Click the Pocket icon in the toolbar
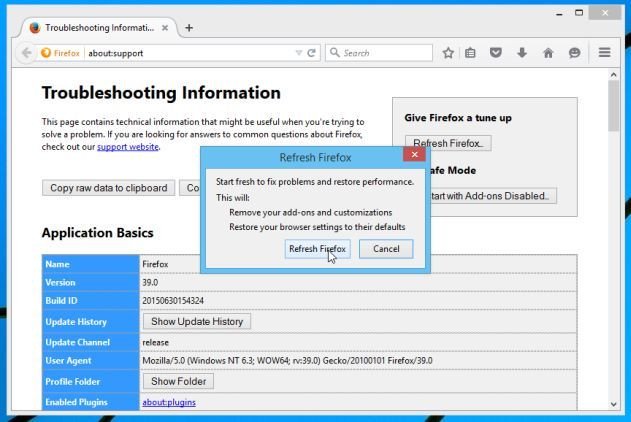 coord(496,53)
